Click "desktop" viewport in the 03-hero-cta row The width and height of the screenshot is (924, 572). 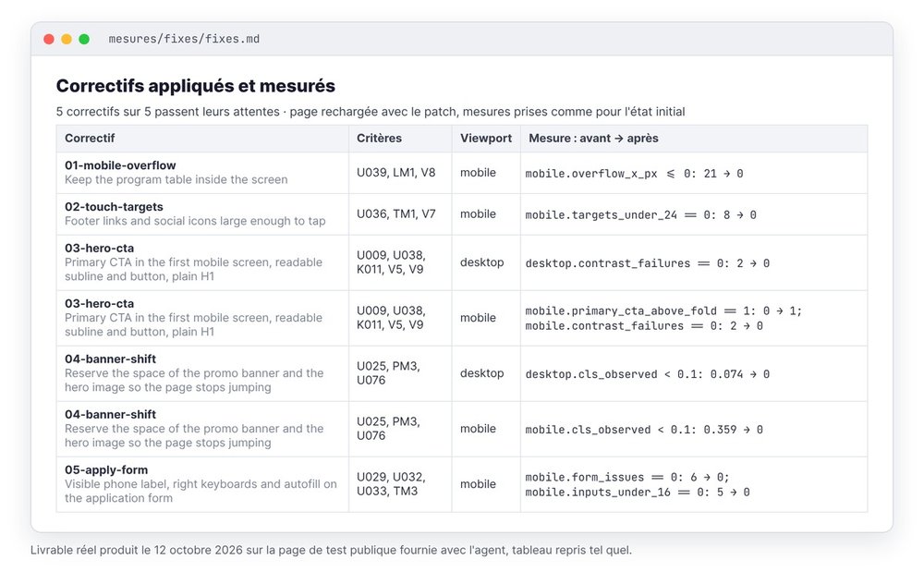tap(482, 262)
